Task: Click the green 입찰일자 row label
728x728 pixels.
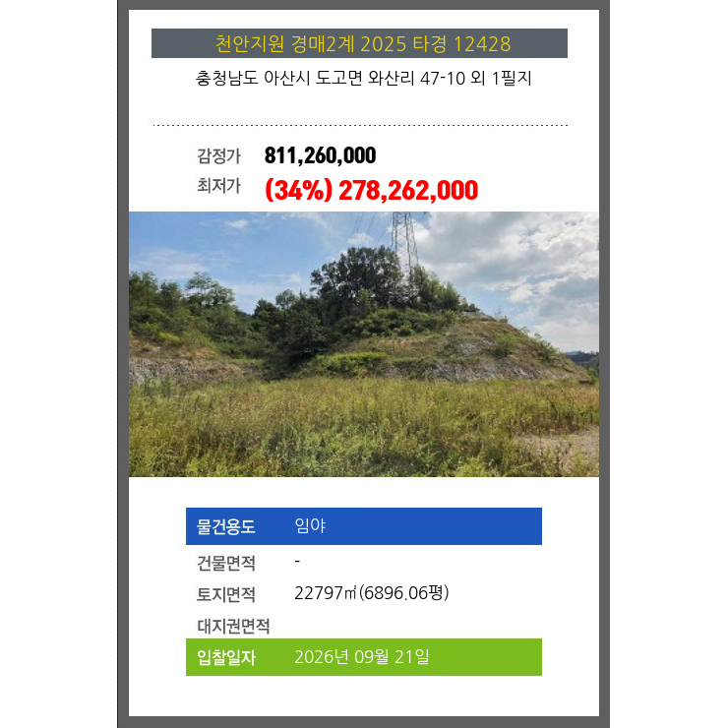Action: [x=226, y=657]
